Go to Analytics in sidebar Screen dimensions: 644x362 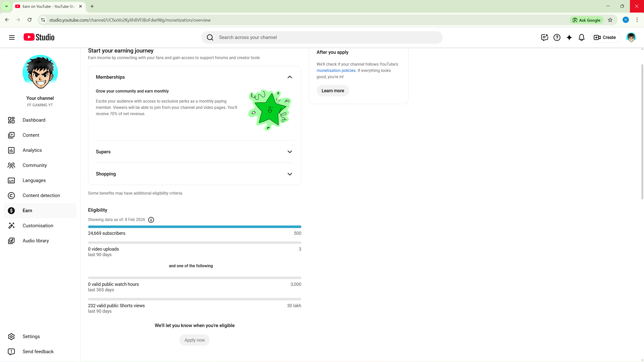32,150
